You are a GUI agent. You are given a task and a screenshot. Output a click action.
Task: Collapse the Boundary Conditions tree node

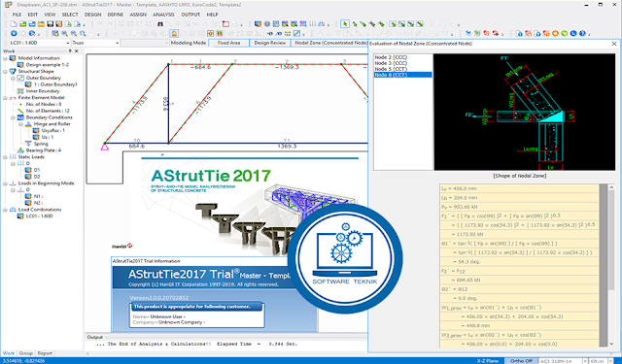[x=13, y=117]
